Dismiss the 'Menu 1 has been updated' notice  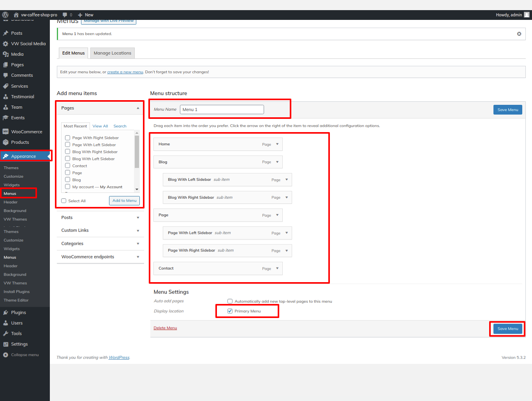coord(519,34)
